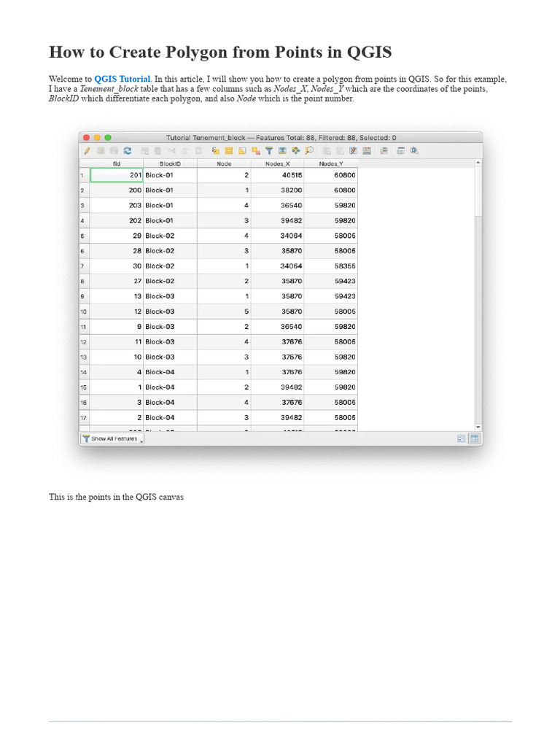Click the save edits floppy disk icon
This screenshot has height=747, width=560.
tap(114, 150)
